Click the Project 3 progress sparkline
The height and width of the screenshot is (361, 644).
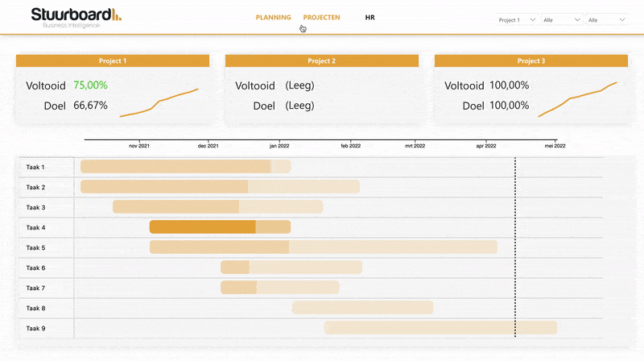(578, 100)
